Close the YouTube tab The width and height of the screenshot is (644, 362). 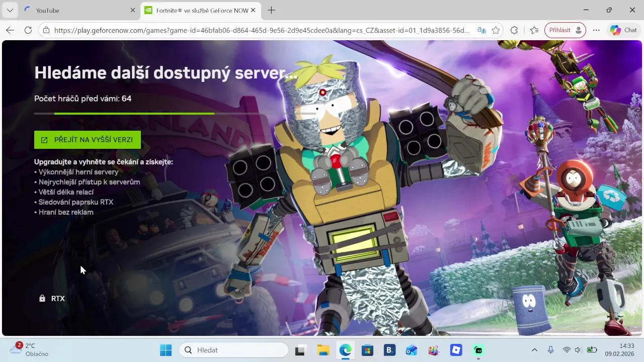click(x=133, y=10)
